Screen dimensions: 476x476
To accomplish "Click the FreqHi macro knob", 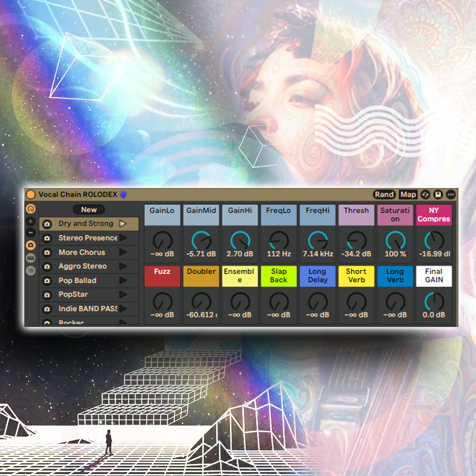I will [318, 240].
